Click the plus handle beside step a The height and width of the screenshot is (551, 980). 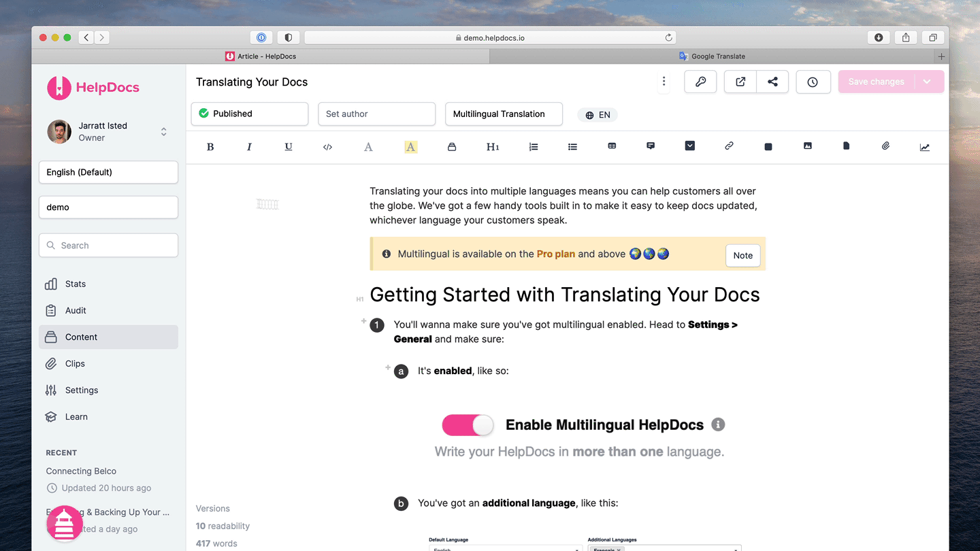pyautogui.click(x=388, y=367)
